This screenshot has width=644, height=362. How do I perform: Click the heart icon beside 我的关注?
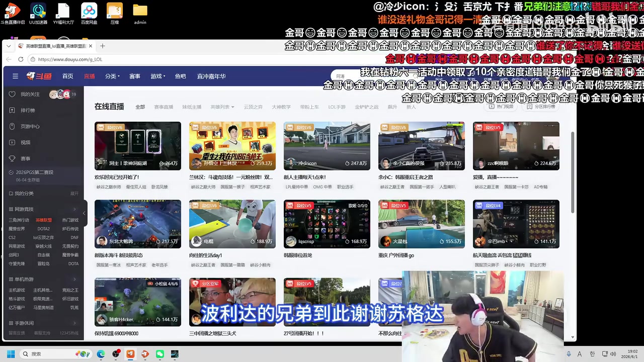pos(12,94)
